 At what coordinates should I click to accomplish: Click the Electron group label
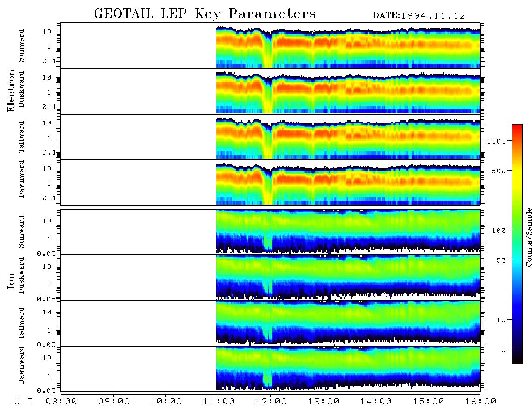[11, 90]
